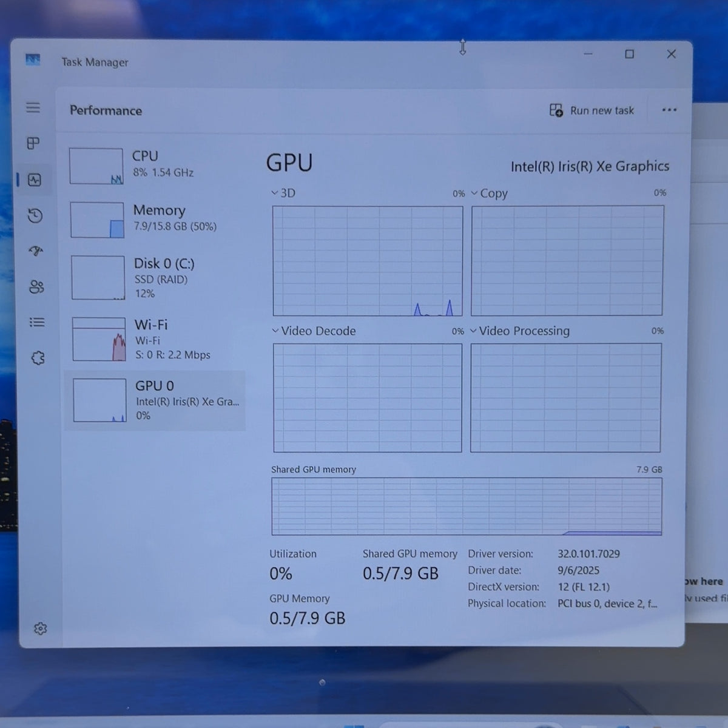Click Run new task button
This screenshot has width=728, height=728.
(x=591, y=110)
